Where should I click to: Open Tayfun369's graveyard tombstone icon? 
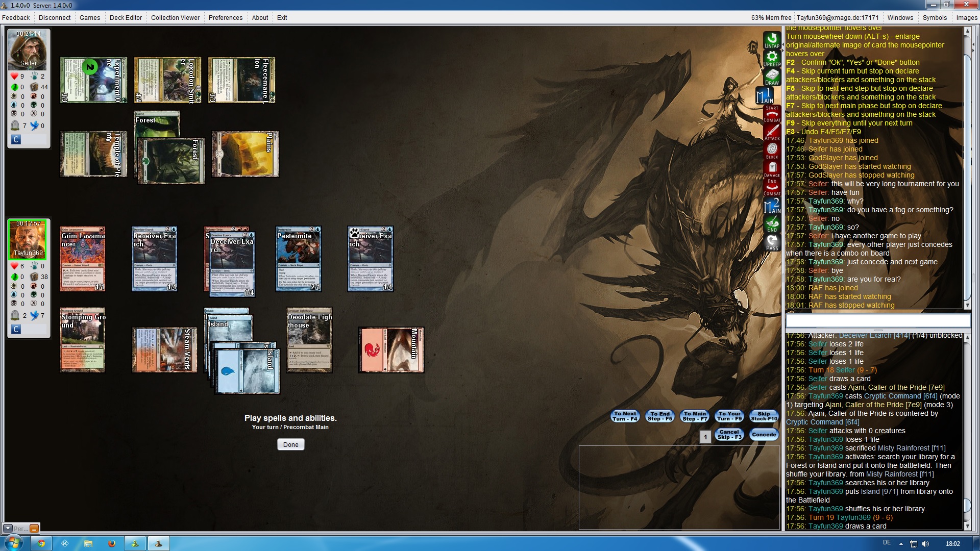[15, 315]
